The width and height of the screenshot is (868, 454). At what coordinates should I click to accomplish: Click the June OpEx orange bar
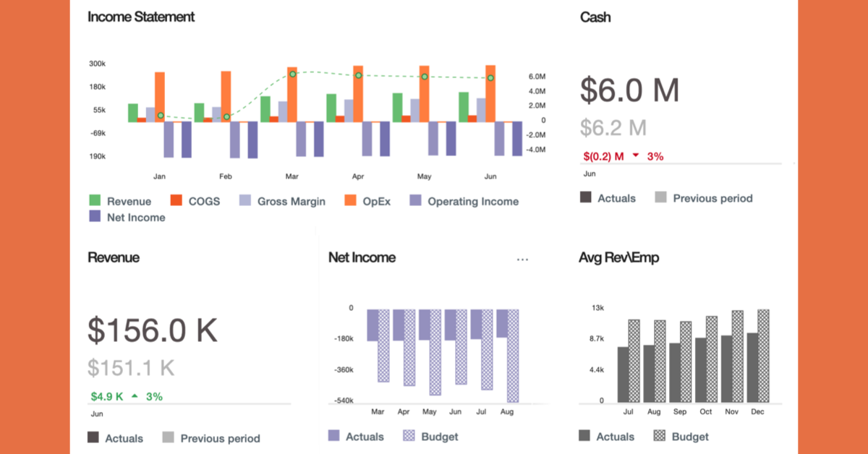[x=490, y=93]
